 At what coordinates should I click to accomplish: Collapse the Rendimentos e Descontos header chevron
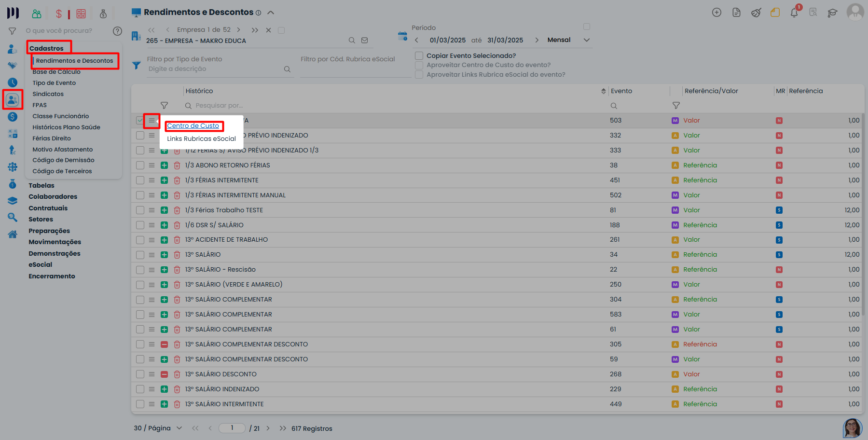tap(271, 13)
